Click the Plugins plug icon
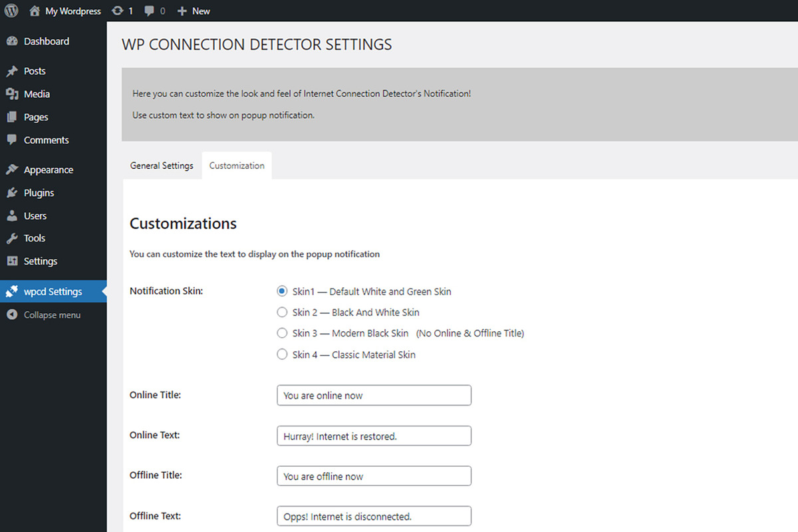This screenshot has width=798, height=532. pos(12,193)
